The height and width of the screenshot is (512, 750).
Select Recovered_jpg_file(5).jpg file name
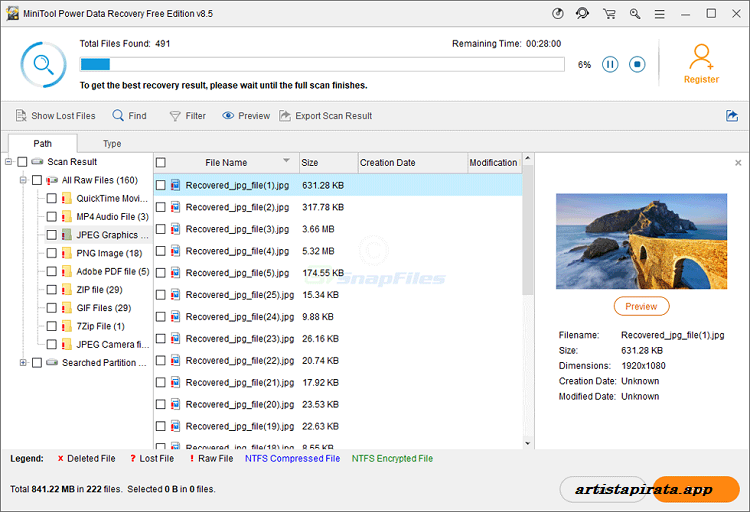237,273
